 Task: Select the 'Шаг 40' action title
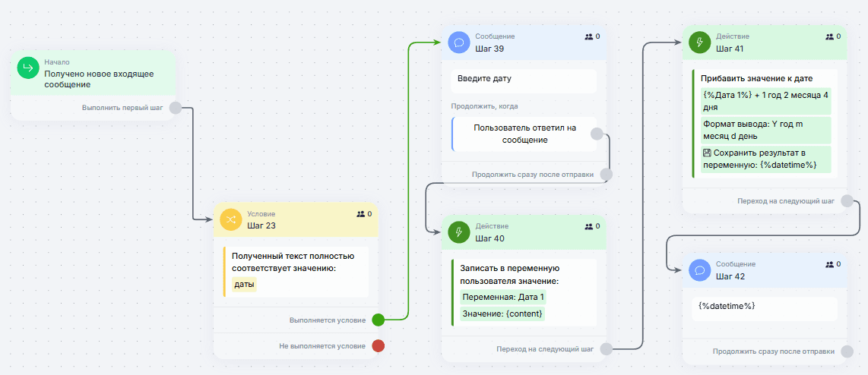[490, 238]
